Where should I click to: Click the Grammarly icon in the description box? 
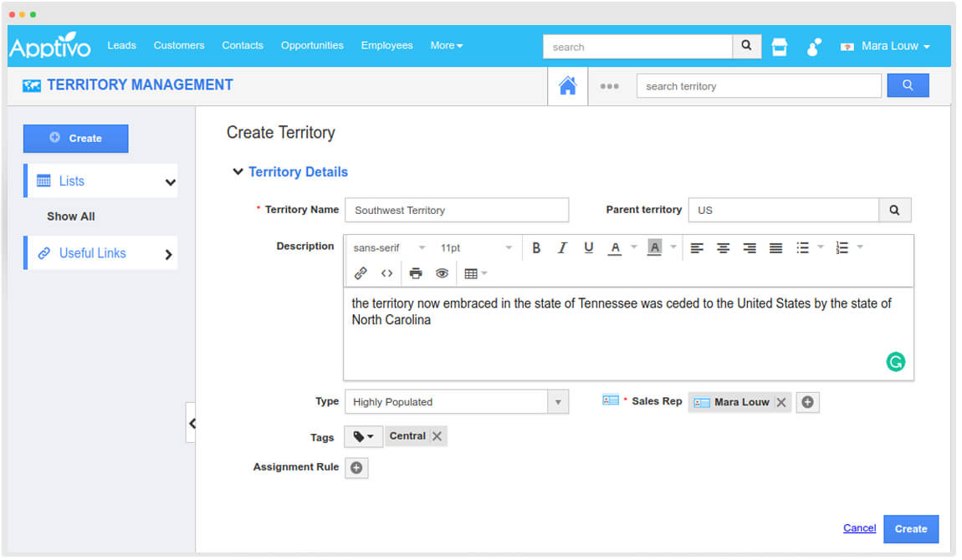(x=896, y=361)
